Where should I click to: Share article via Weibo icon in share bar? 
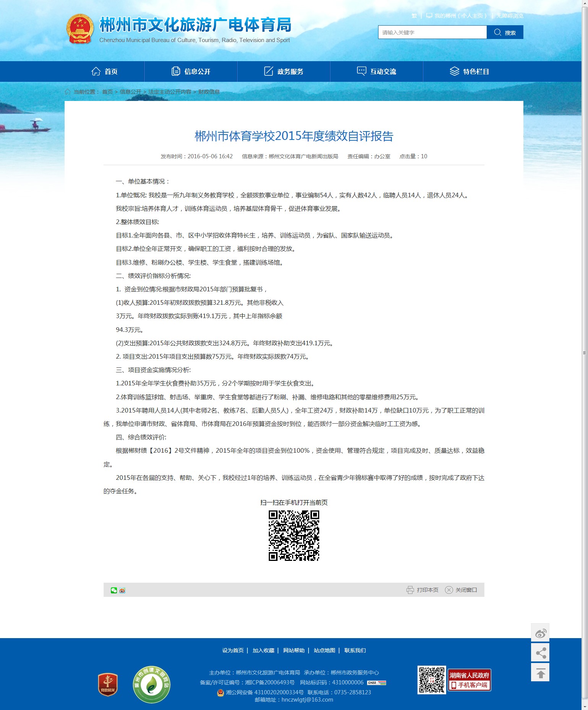pos(122,590)
